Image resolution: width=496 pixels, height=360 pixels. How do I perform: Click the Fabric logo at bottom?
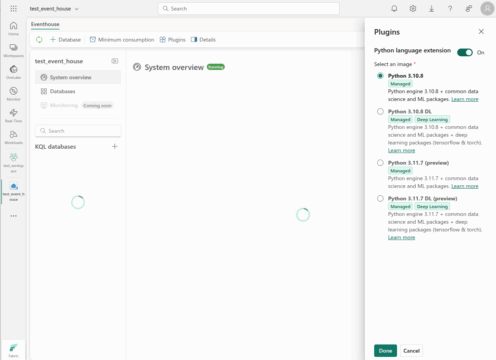coord(13,350)
